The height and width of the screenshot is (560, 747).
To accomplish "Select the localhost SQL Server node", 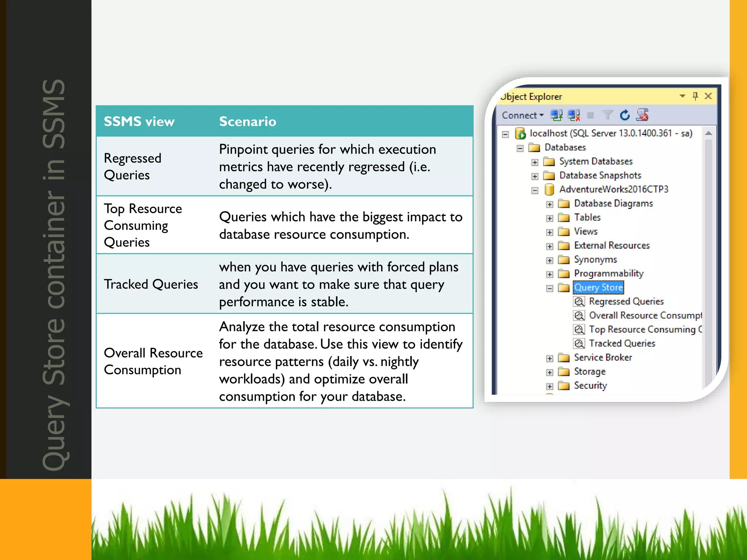I will [x=611, y=133].
